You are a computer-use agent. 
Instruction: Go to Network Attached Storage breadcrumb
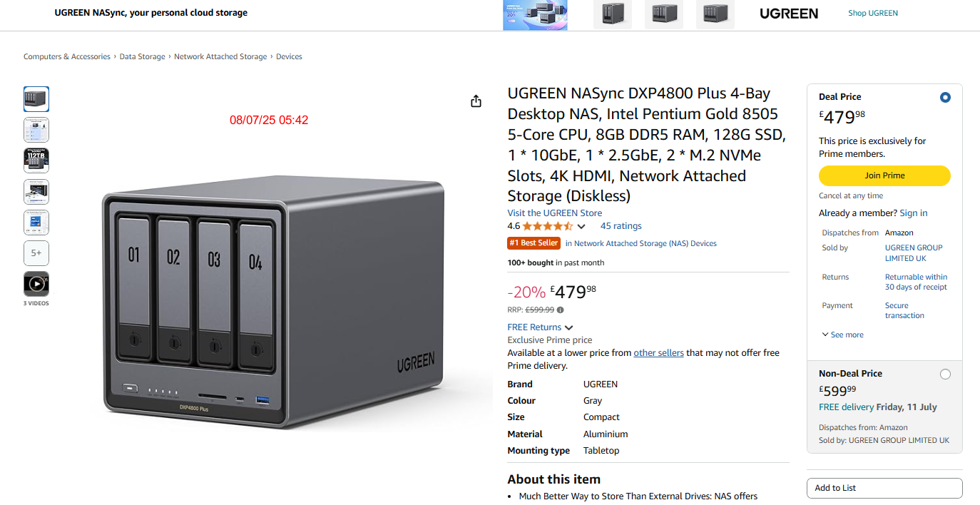220,56
